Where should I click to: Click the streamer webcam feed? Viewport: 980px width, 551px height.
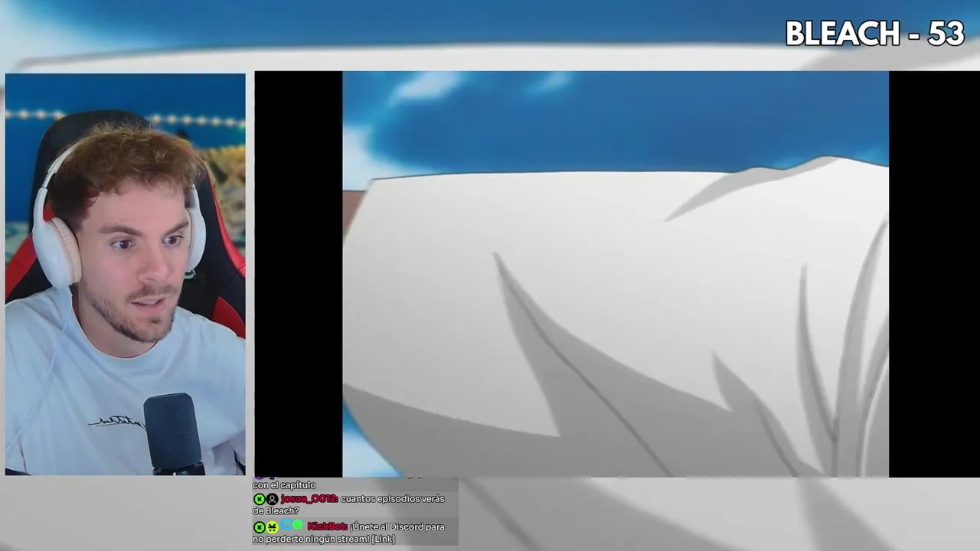[125, 274]
